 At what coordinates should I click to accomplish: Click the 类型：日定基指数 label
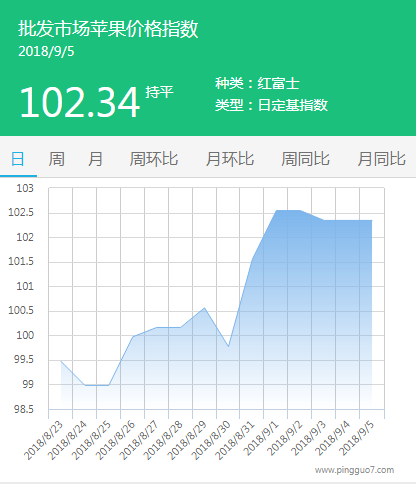point(271,105)
